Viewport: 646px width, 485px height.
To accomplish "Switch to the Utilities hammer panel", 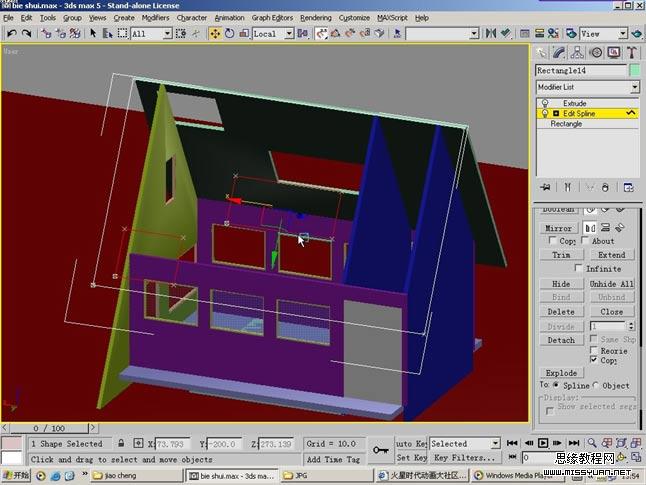I will 632,52.
